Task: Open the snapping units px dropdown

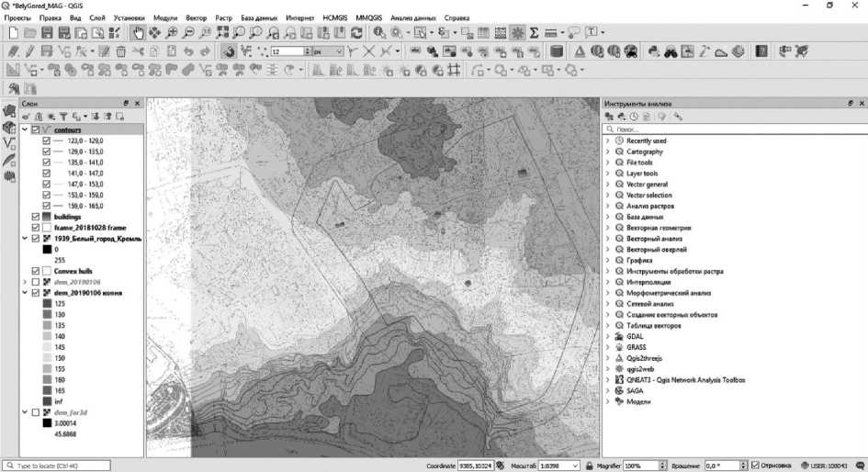Action: pyautogui.click(x=329, y=51)
